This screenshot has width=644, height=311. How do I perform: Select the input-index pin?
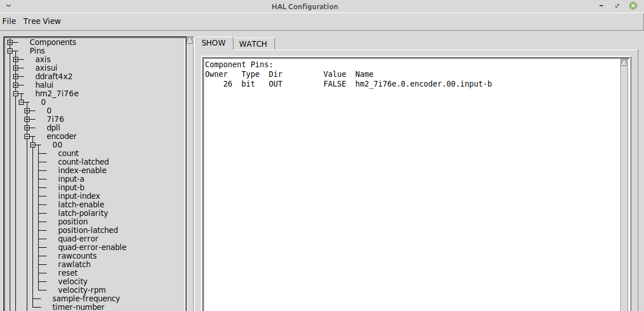tap(79, 196)
